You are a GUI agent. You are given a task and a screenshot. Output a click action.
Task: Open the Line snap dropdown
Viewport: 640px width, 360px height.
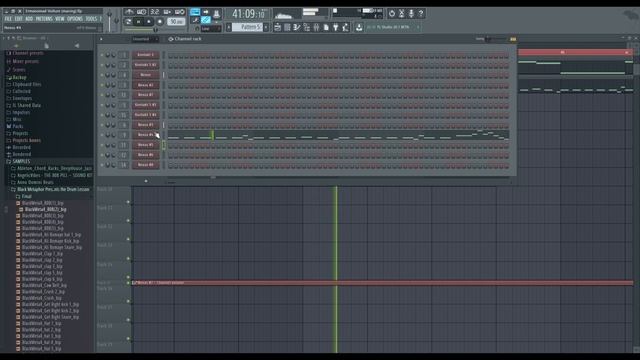click(x=211, y=29)
